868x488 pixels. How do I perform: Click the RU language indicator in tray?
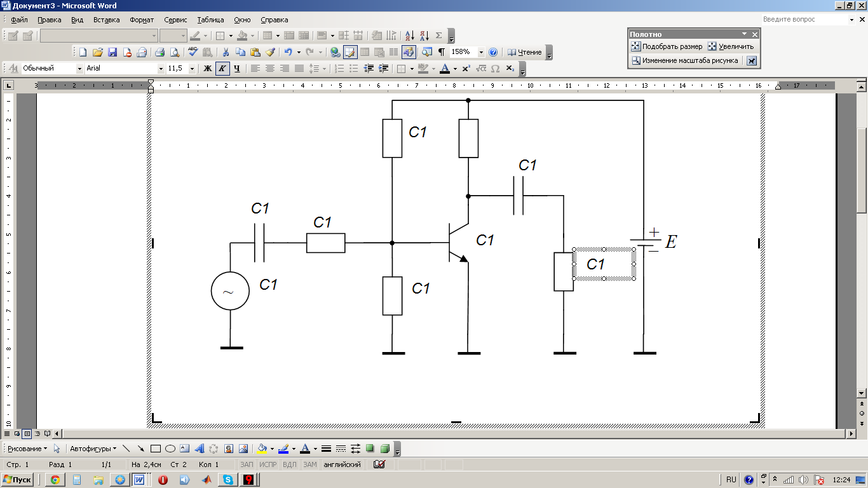click(731, 480)
